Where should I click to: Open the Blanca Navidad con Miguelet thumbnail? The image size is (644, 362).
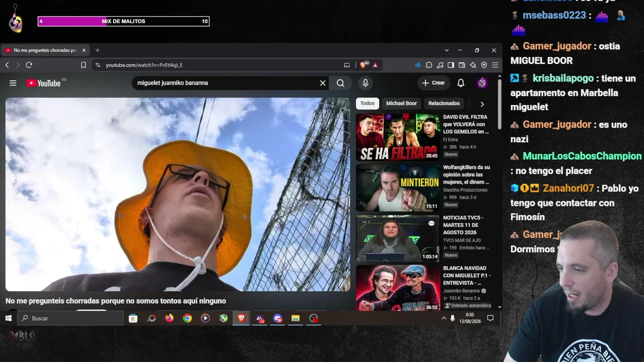click(398, 288)
